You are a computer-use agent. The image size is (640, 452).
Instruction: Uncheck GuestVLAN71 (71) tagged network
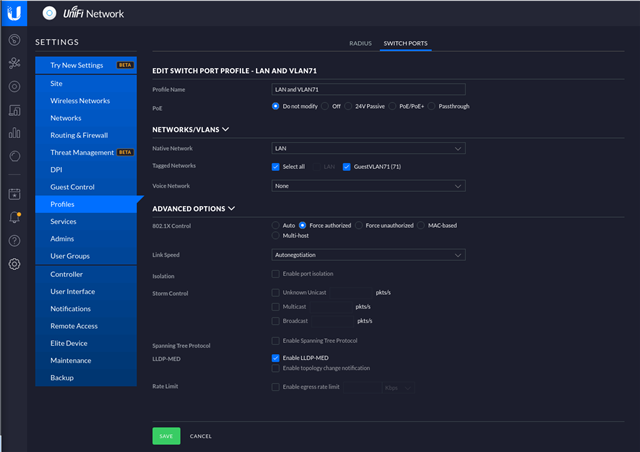pos(347,167)
